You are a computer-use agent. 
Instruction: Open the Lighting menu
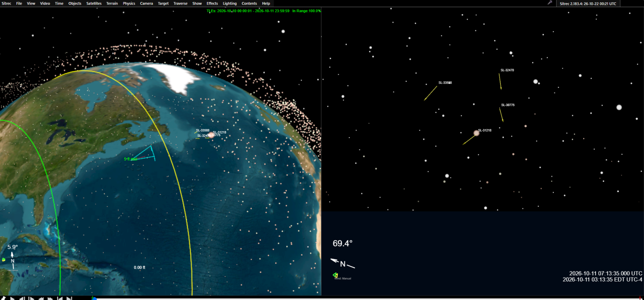230,3
